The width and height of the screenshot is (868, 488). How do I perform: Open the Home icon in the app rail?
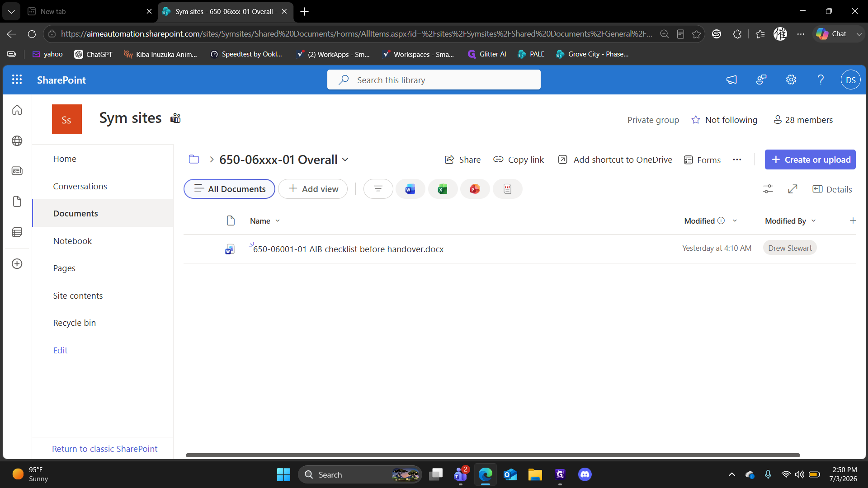[x=17, y=110]
